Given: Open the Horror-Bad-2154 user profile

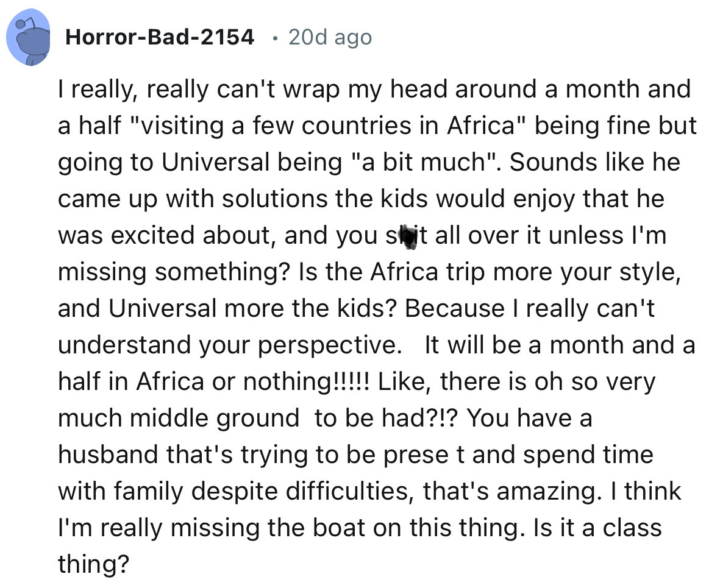Looking at the screenshot, I should [x=159, y=38].
